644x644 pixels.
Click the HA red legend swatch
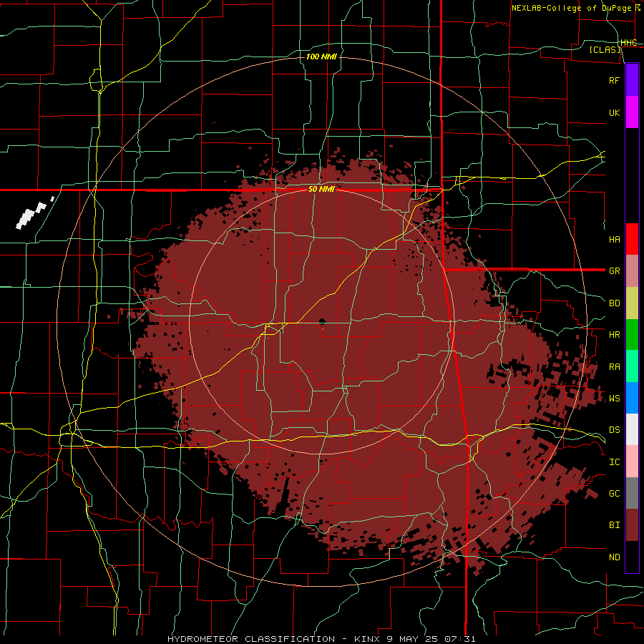tap(632, 239)
